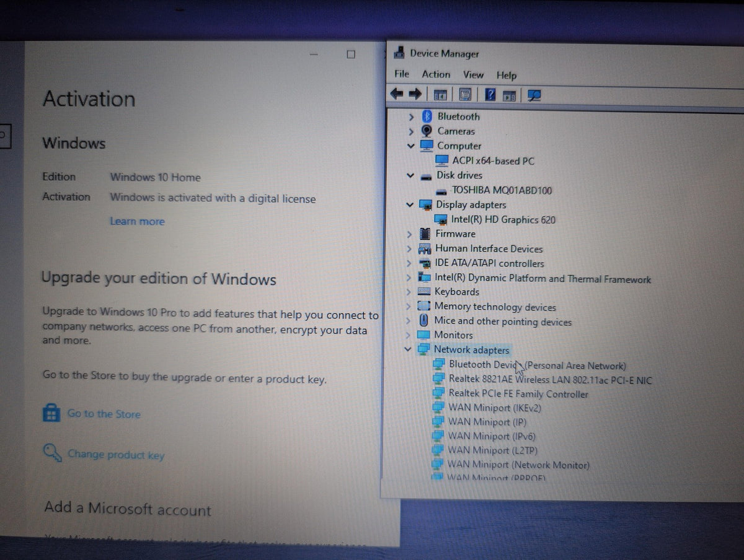Click the Change product key link
This screenshot has height=560, width=744.
click(x=116, y=455)
